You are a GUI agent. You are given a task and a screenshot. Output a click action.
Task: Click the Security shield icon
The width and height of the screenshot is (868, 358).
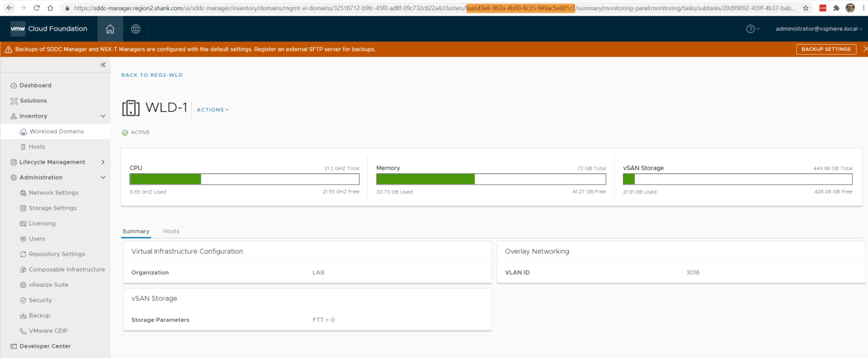pos(23,300)
